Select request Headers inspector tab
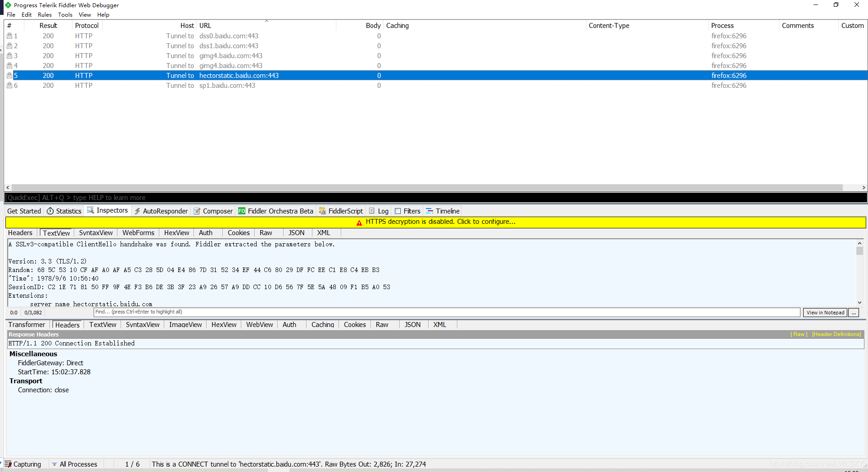Screen dimensions: 868x472 coord(20,233)
